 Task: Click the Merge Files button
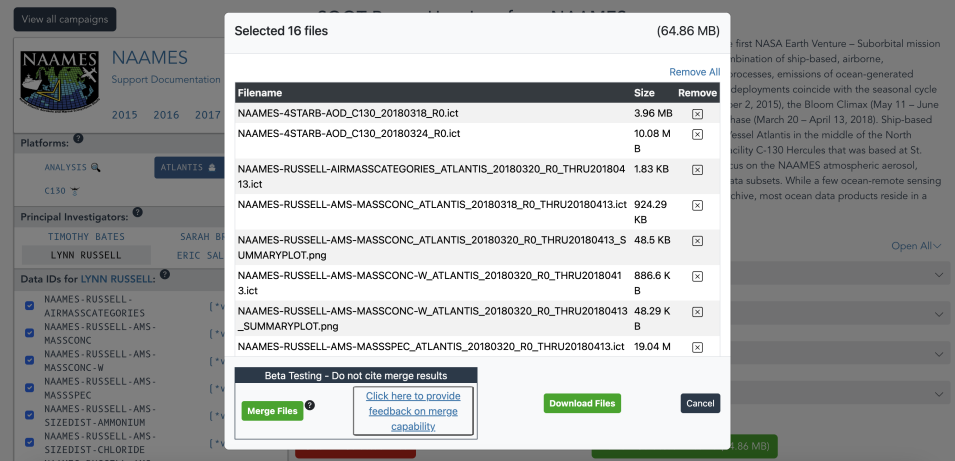pos(272,411)
